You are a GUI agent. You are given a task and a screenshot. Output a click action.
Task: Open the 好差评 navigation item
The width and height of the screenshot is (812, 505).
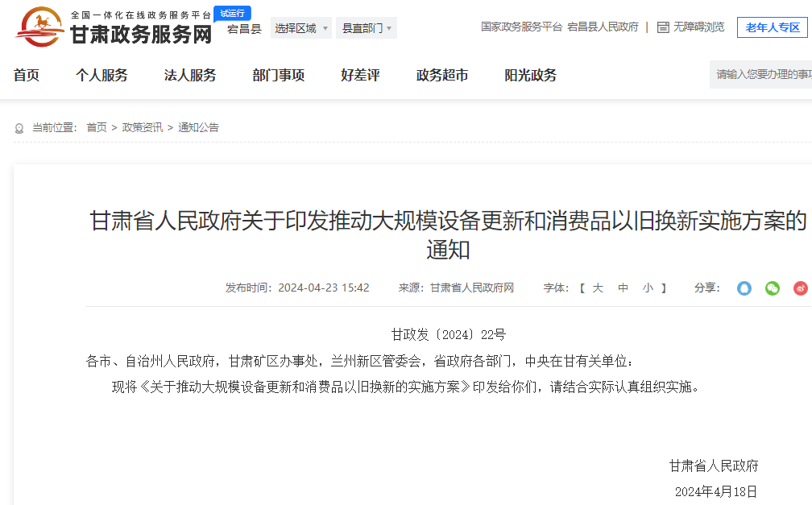point(360,76)
